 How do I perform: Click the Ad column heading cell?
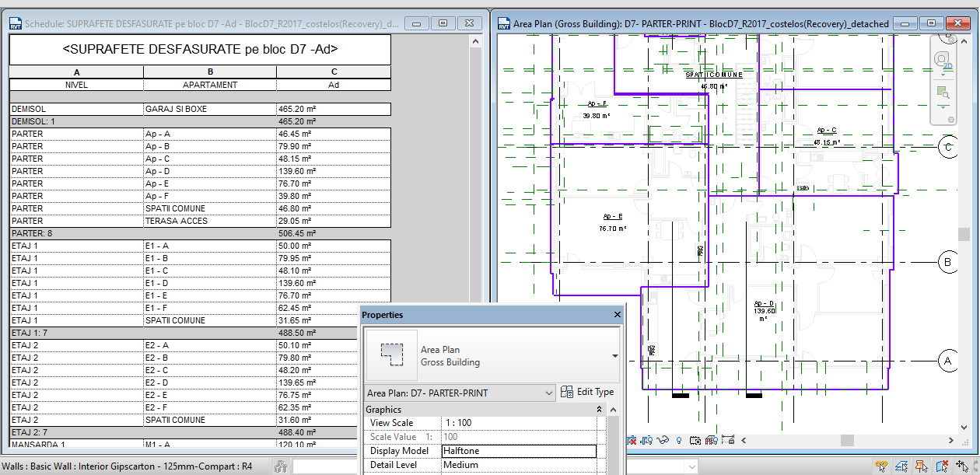coord(334,85)
